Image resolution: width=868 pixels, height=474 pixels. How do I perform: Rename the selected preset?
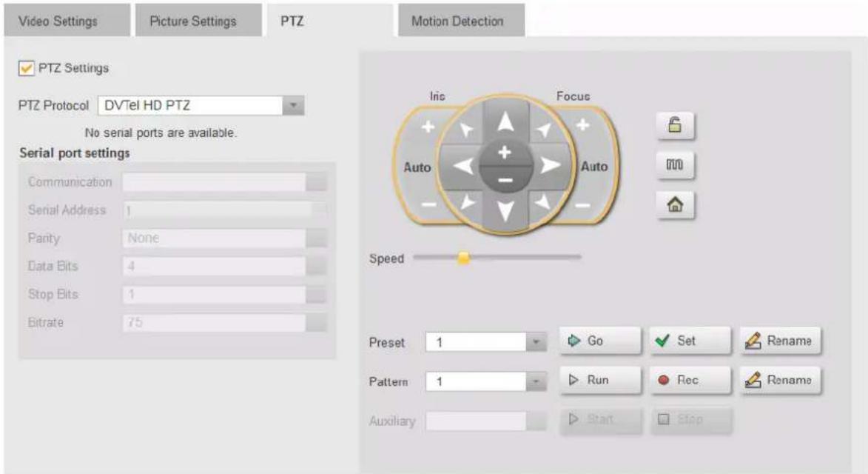coord(781,341)
